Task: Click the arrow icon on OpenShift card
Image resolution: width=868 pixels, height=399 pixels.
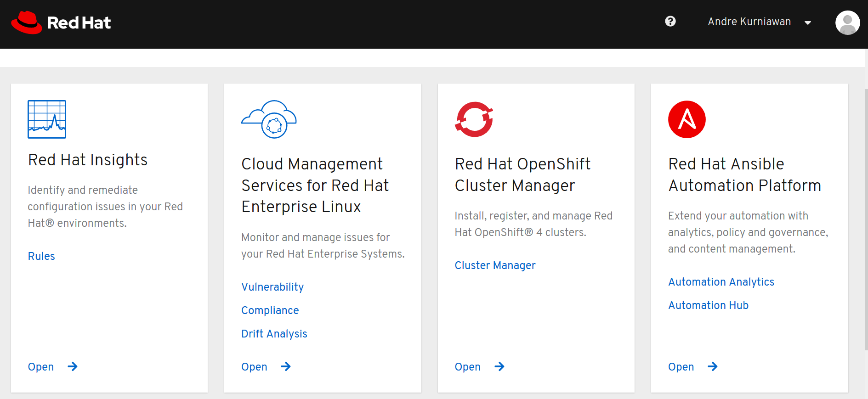Action: (499, 366)
